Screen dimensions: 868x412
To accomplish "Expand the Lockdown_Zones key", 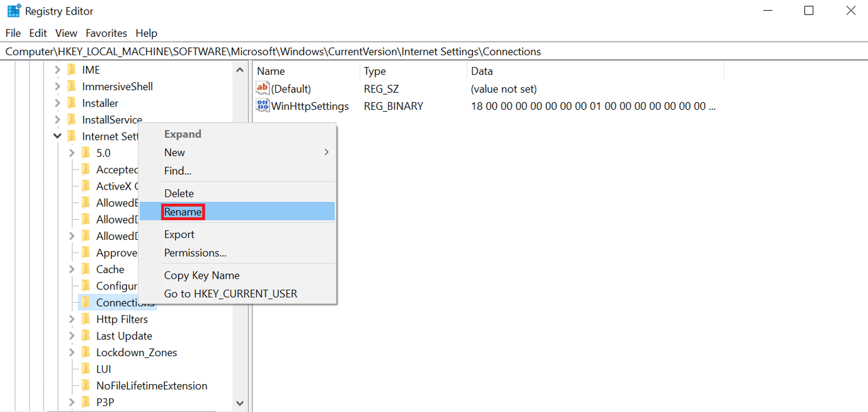I will tap(72, 352).
